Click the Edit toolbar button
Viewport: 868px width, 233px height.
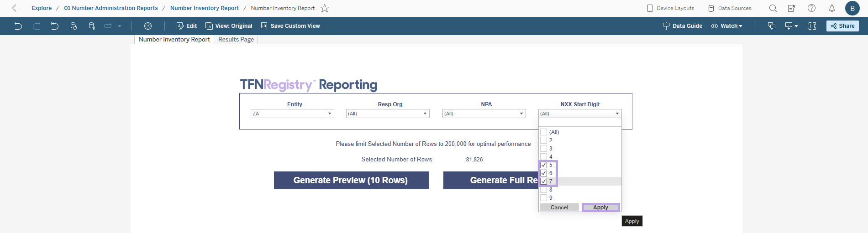pyautogui.click(x=187, y=26)
